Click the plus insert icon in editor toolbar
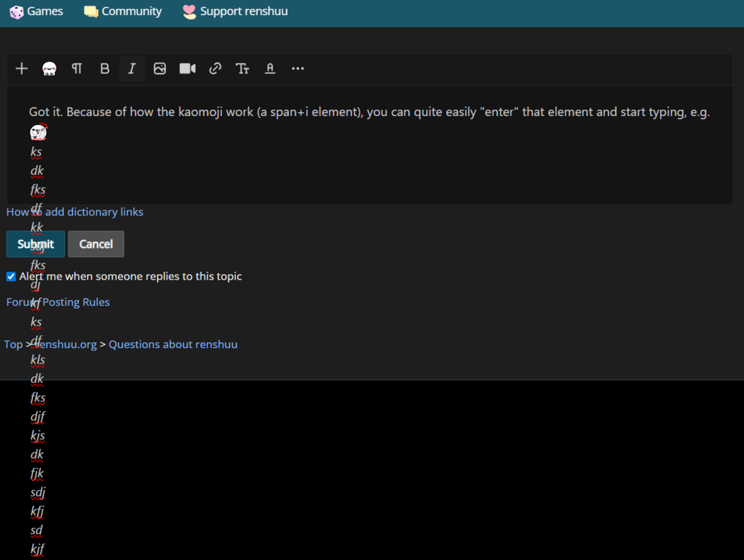The width and height of the screenshot is (744, 560). tap(22, 68)
